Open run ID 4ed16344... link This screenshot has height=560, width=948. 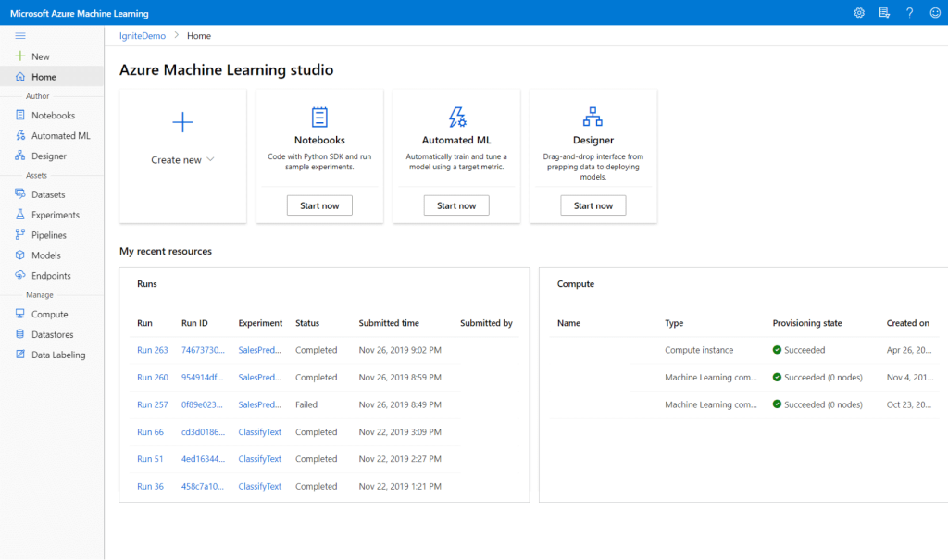(x=203, y=458)
